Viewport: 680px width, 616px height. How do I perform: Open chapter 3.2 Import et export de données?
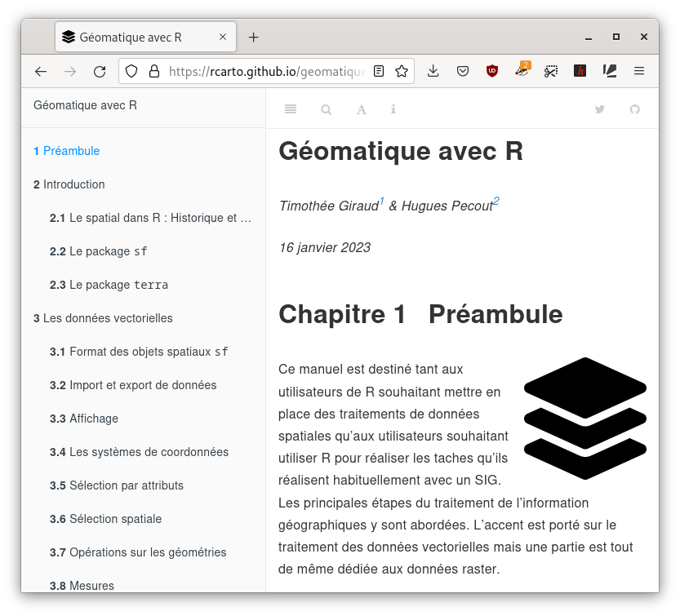pos(135,384)
